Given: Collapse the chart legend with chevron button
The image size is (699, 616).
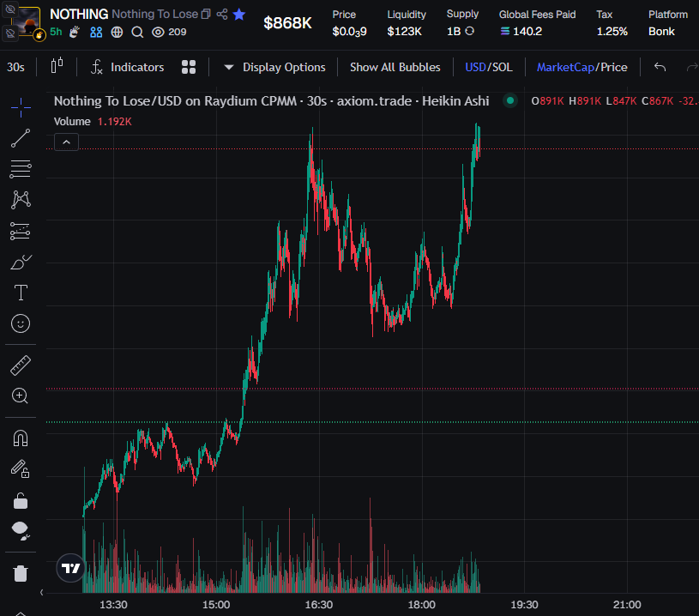Looking at the screenshot, I should (66, 142).
